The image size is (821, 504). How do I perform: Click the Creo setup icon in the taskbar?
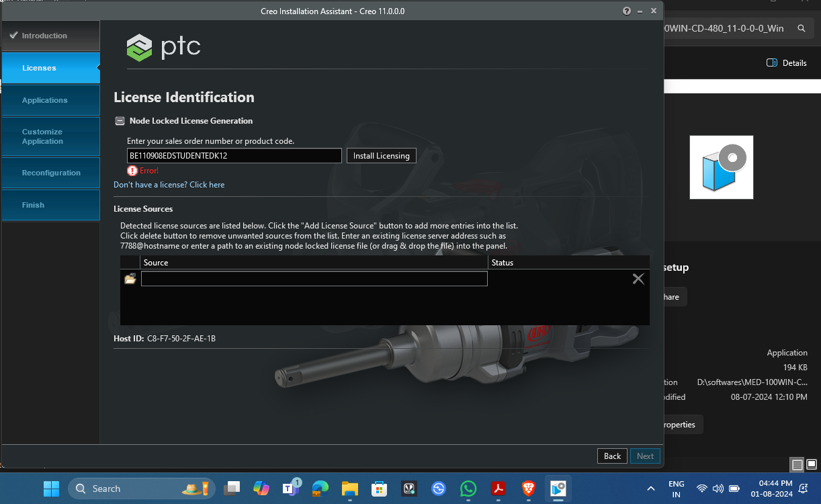[x=557, y=489]
